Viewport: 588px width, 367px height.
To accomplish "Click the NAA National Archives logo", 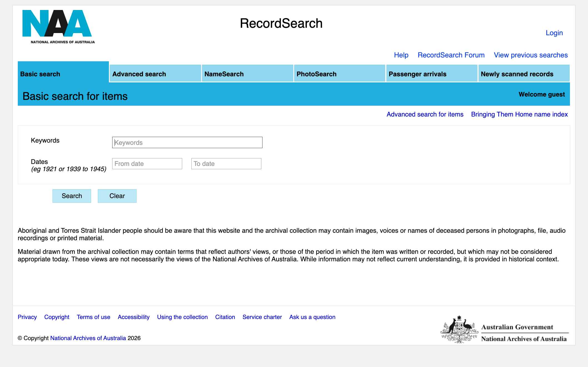I will (x=59, y=27).
